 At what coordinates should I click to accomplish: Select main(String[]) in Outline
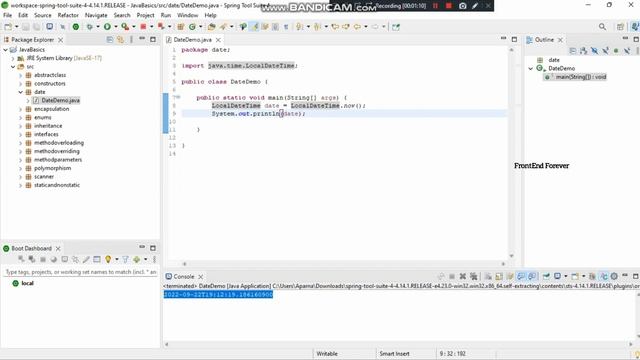click(x=580, y=77)
